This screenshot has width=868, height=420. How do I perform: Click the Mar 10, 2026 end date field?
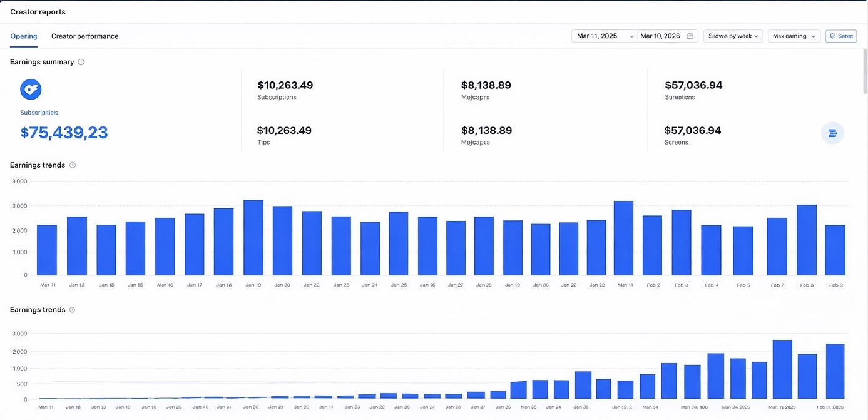[x=660, y=36]
